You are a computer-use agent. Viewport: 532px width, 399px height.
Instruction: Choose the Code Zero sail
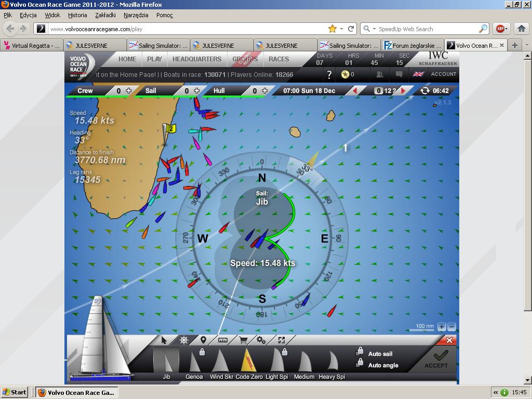(249, 361)
